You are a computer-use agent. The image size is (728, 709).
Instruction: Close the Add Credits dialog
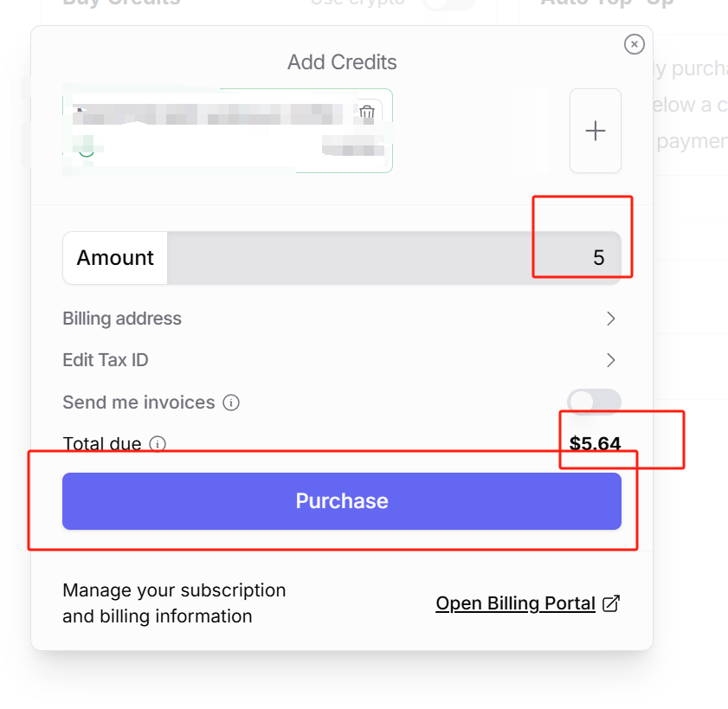pos(635,44)
